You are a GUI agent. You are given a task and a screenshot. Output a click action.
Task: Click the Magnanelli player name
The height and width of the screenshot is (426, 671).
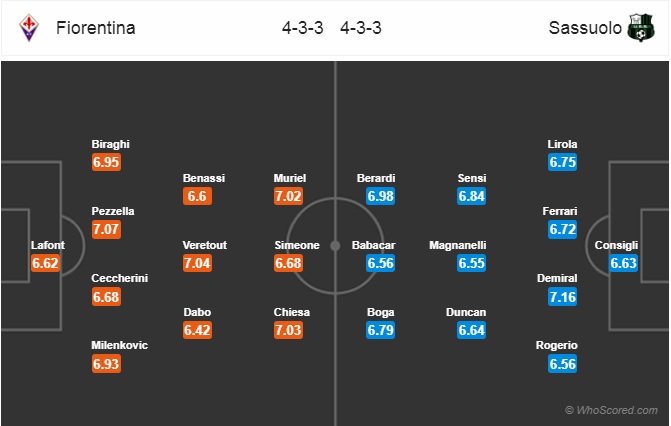pos(457,245)
